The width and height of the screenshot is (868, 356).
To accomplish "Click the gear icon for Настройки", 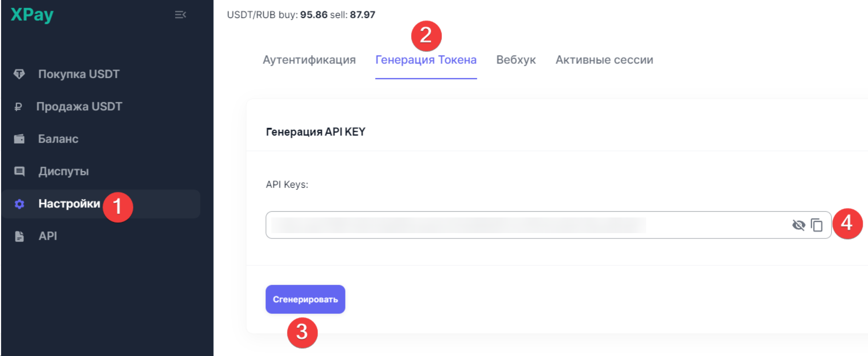I will click(x=19, y=204).
